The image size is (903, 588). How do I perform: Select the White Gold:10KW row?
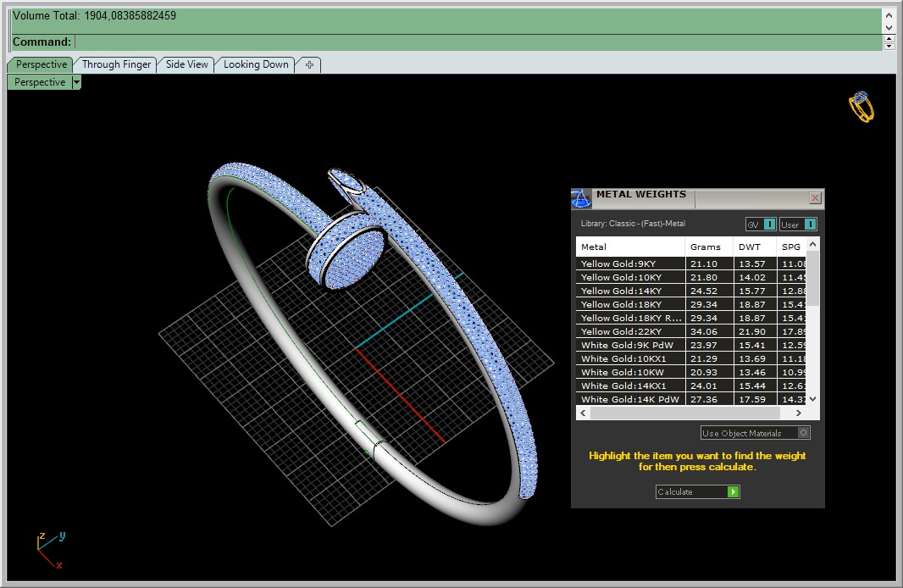click(x=691, y=372)
